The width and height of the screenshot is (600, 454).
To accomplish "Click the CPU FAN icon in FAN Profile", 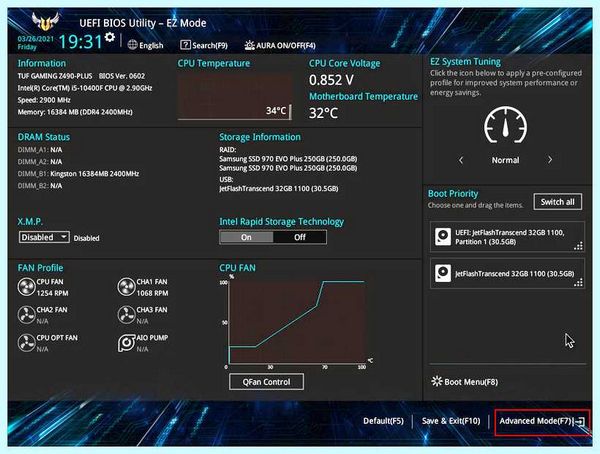I will [x=26, y=287].
